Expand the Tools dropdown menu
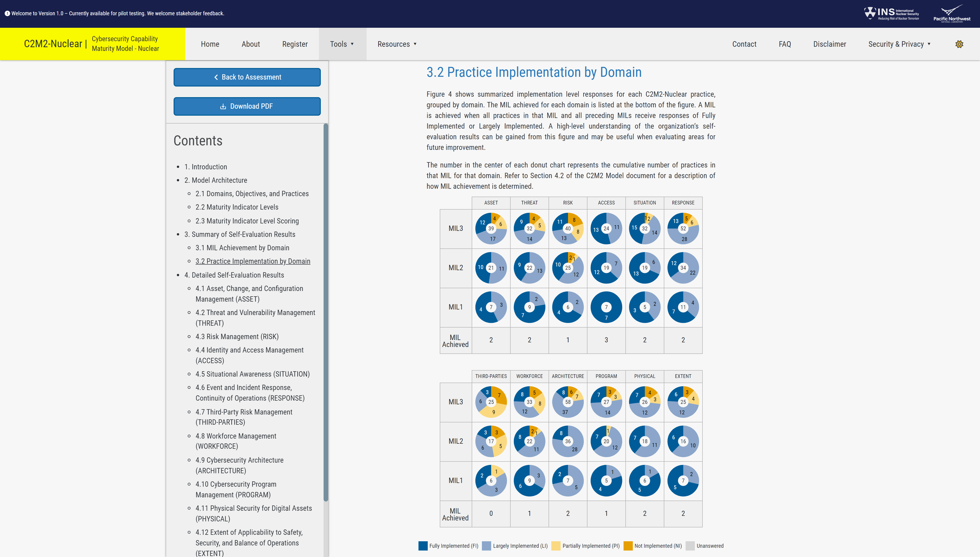 (342, 44)
